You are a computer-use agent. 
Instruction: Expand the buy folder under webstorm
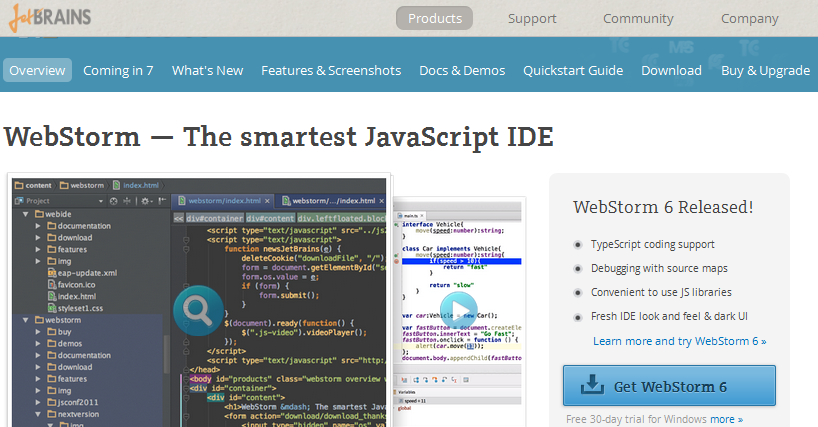point(38,332)
